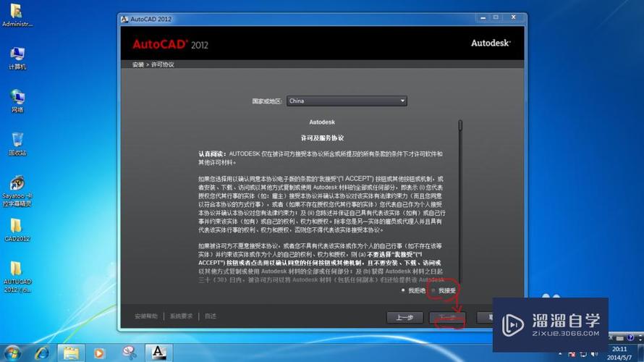Launch Internet Explorer from taskbar

pyautogui.click(x=41, y=353)
